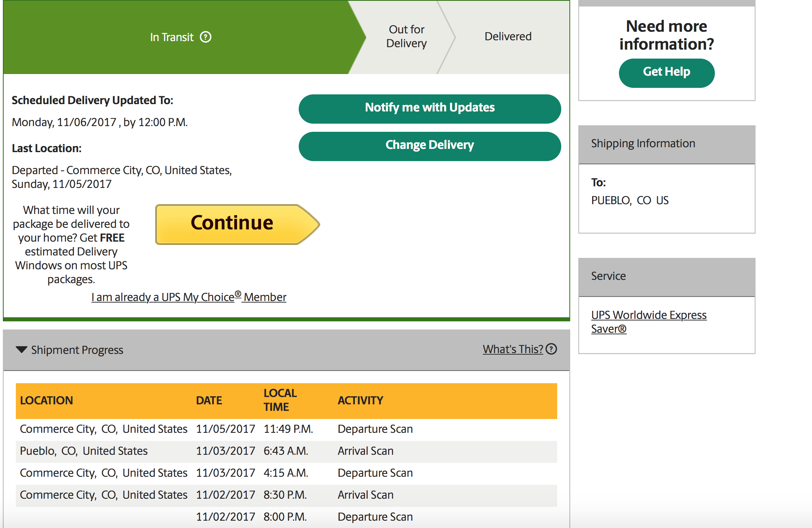Select Commerce City row dated 11/05/2017
The height and width of the screenshot is (528, 812).
286,429
